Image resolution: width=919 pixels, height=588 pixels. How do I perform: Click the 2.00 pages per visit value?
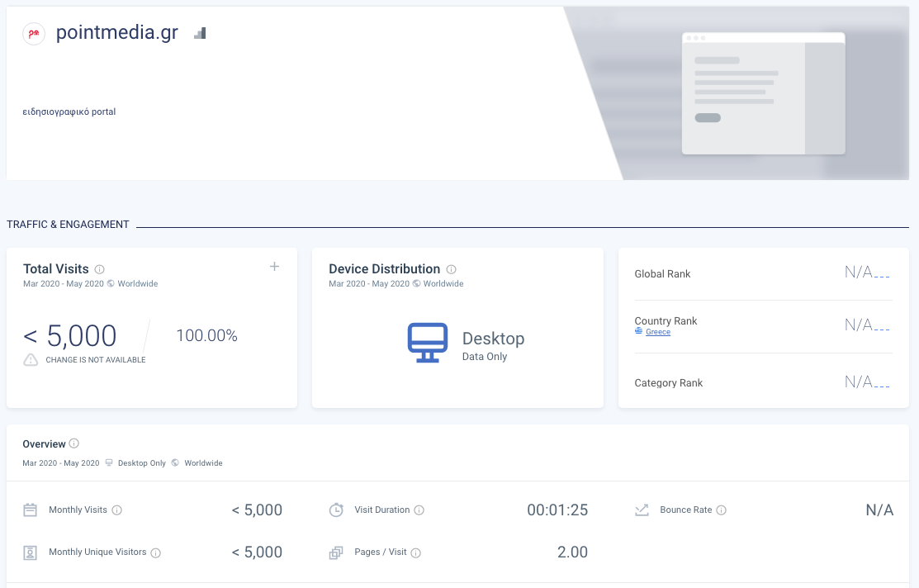[x=572, y=552]
